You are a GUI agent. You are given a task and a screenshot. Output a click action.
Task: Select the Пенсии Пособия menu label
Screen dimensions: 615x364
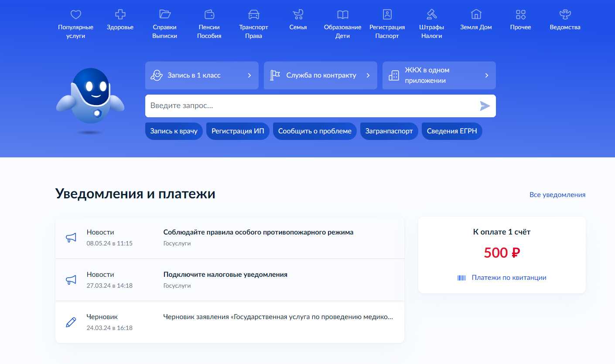tap(209, 31)
